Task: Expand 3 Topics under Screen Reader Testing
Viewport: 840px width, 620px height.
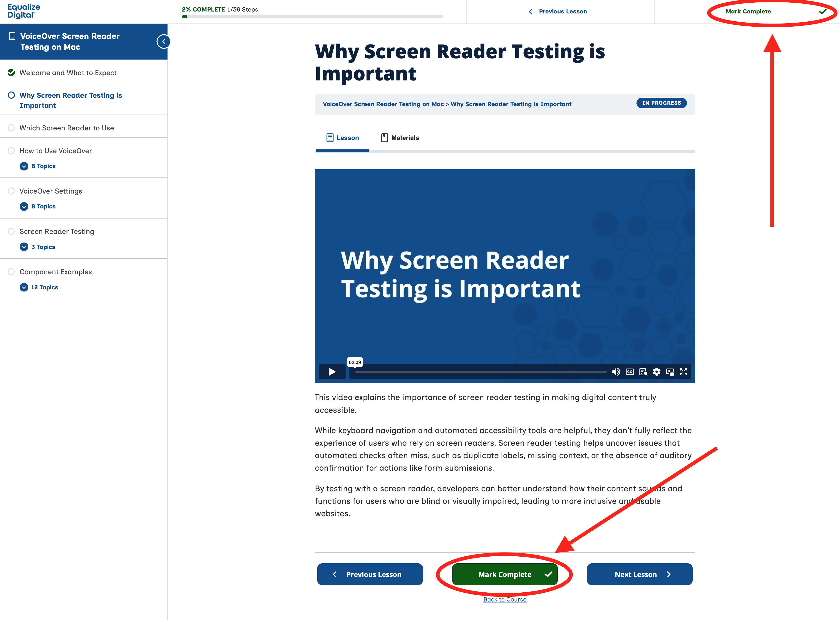Action: tap(24, 247)
